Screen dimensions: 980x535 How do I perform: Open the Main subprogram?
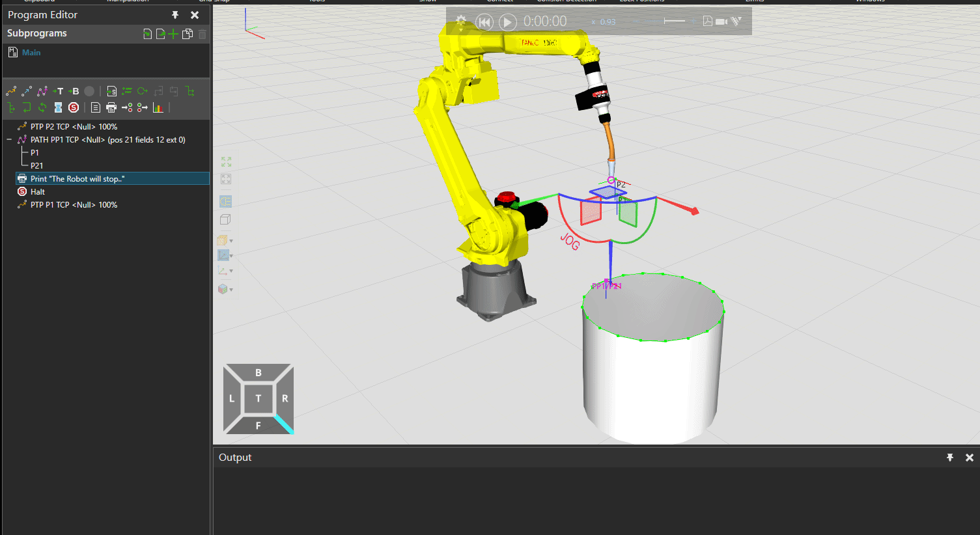[x=31, y=53]
